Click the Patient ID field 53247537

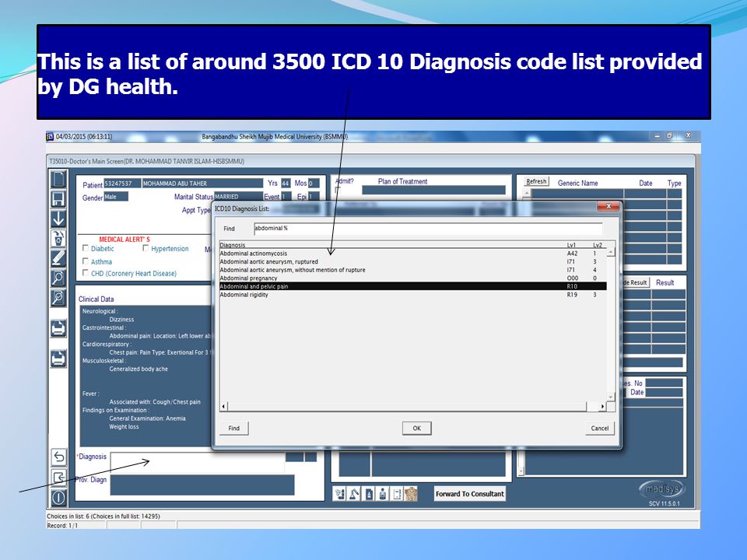pyautogui.click(x=122, y=184)
